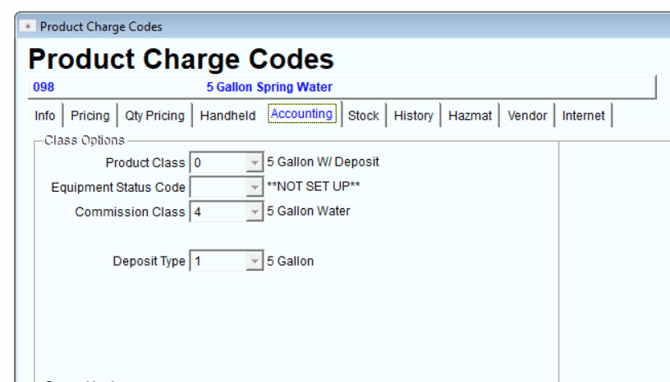Select the Accounting tab
The width and height of the screenshot is (670, 382).
(x=302, y=114)
